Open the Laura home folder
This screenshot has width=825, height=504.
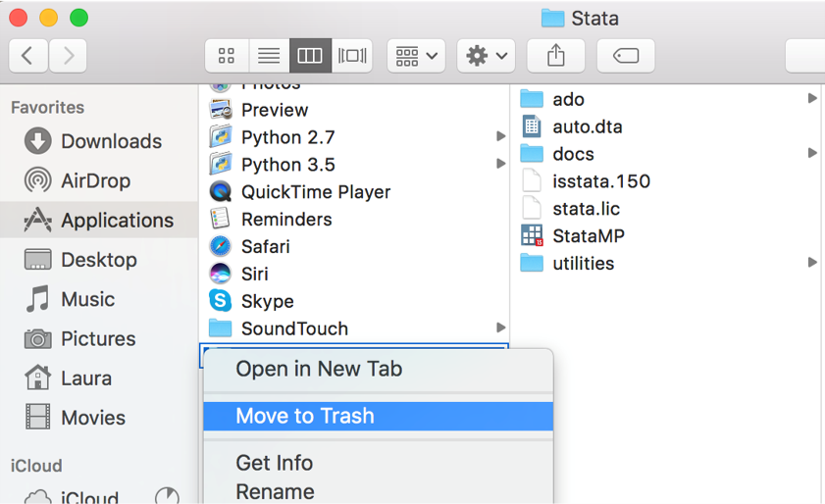[99, 378]
